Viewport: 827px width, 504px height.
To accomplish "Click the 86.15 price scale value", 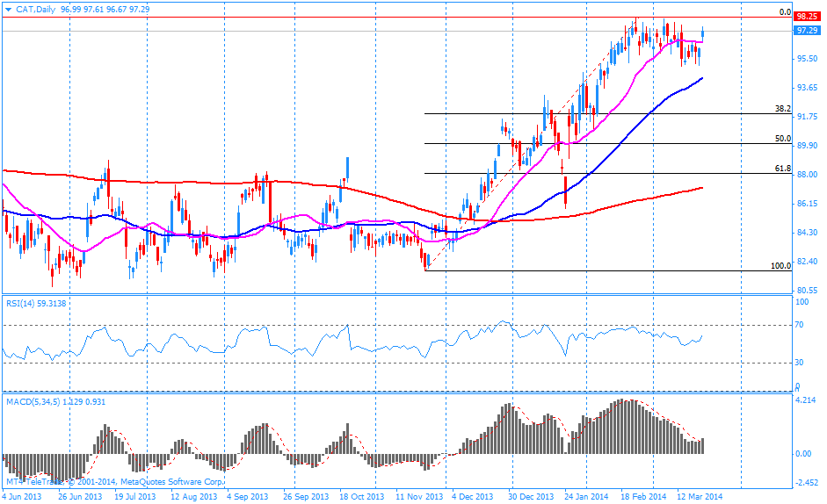I will tap(807, 204).
